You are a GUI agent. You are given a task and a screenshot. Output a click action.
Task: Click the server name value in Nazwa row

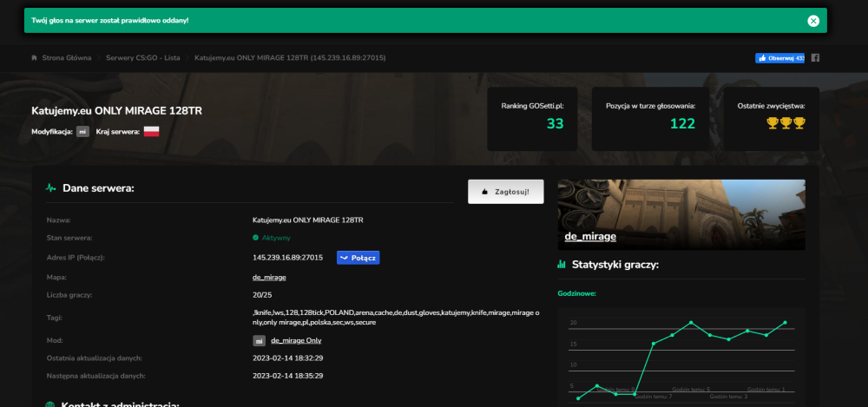pos(308,220)
